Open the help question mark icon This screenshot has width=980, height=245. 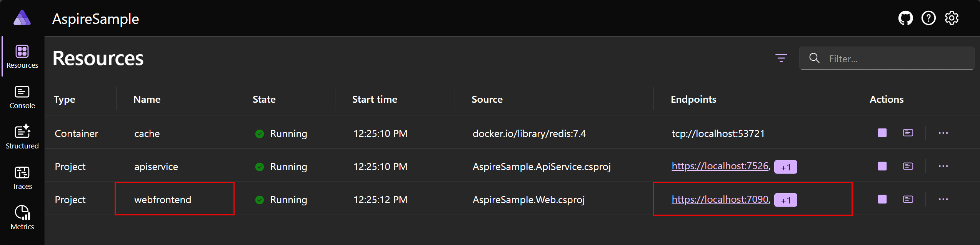928,18
